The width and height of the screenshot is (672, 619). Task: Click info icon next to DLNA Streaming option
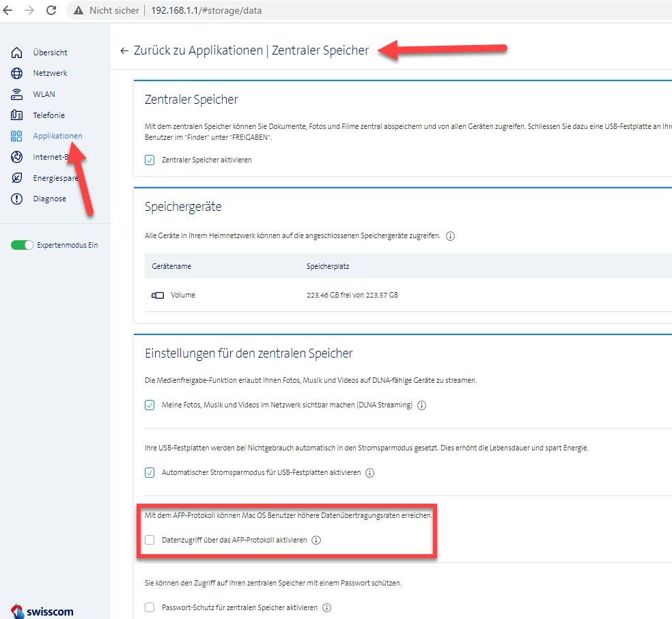tap(422, 405)
